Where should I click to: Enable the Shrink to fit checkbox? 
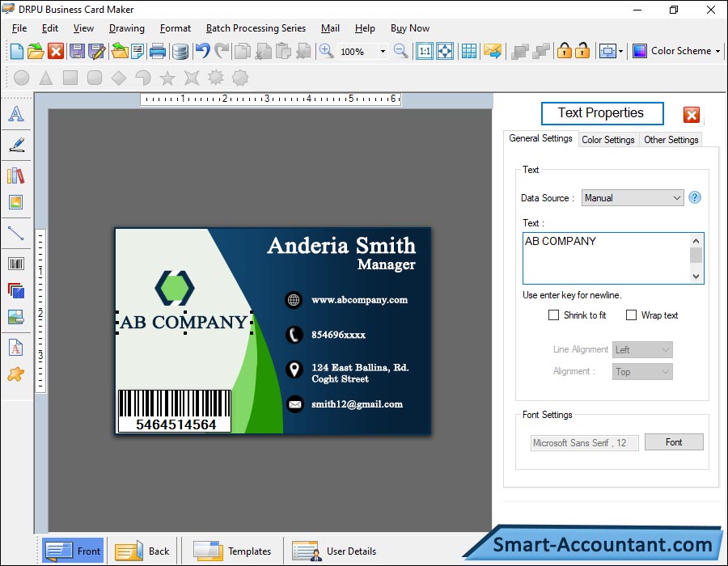pos(553,315)
